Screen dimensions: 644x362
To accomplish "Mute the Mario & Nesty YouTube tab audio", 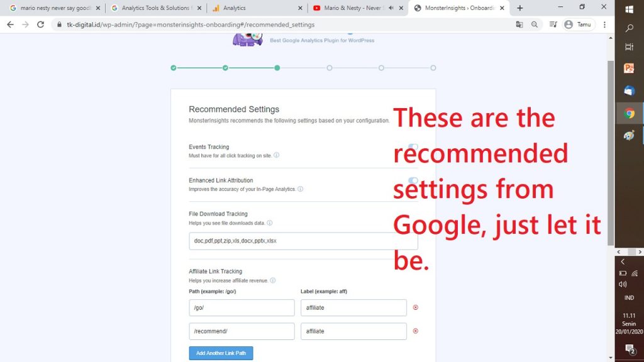I will pos(391,8).
